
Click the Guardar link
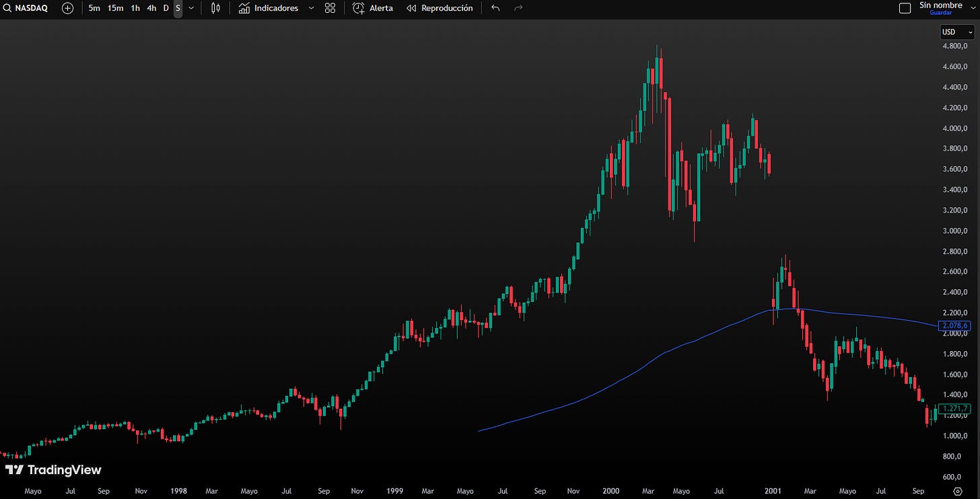pos(941,13)
